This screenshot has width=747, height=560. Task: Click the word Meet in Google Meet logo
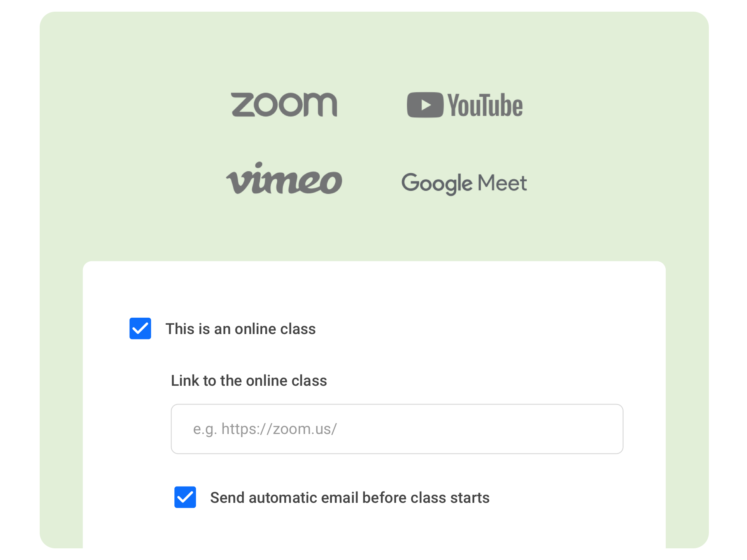coord(502,183)
